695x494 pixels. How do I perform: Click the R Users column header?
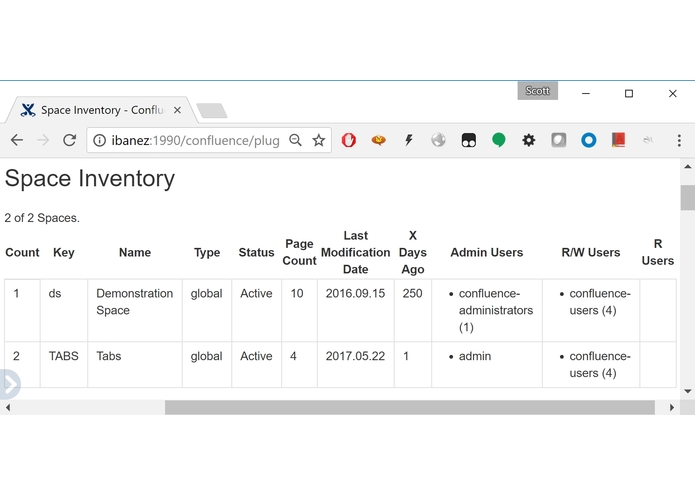(658, 252)
